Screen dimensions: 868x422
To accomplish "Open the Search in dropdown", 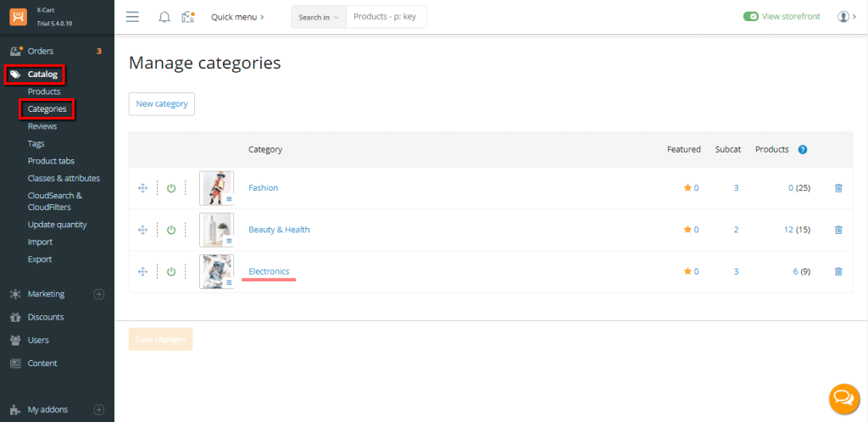I will coord(319,17).
